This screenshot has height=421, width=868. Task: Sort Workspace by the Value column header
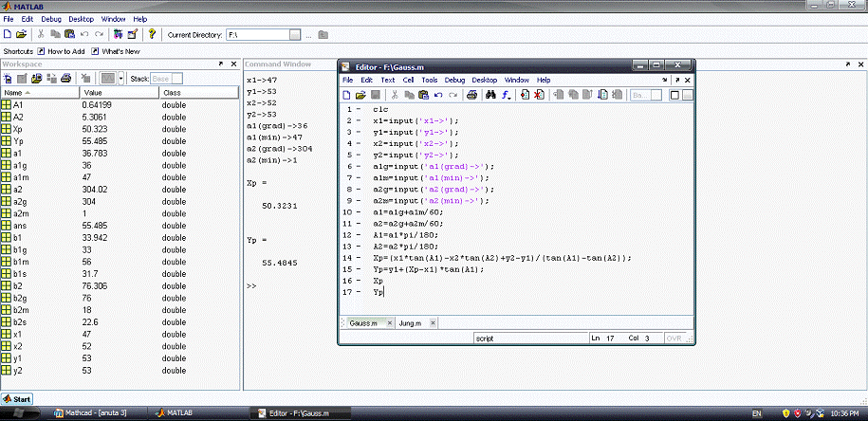click(93, 93)
